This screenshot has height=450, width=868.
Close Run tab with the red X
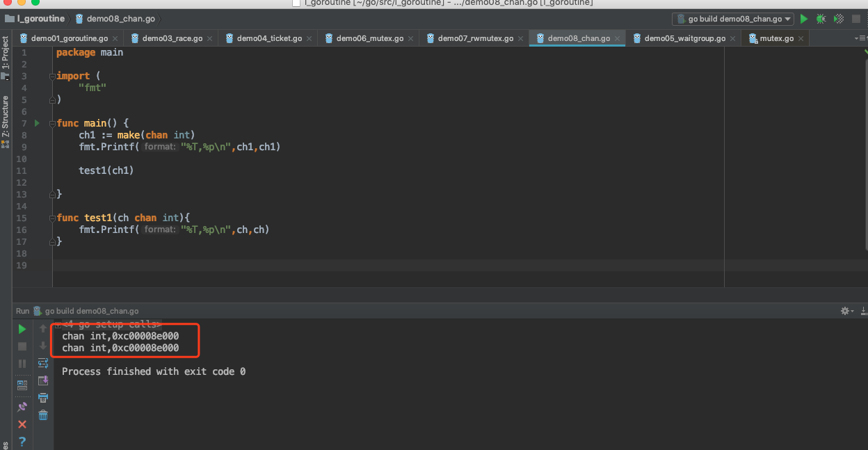22,424
